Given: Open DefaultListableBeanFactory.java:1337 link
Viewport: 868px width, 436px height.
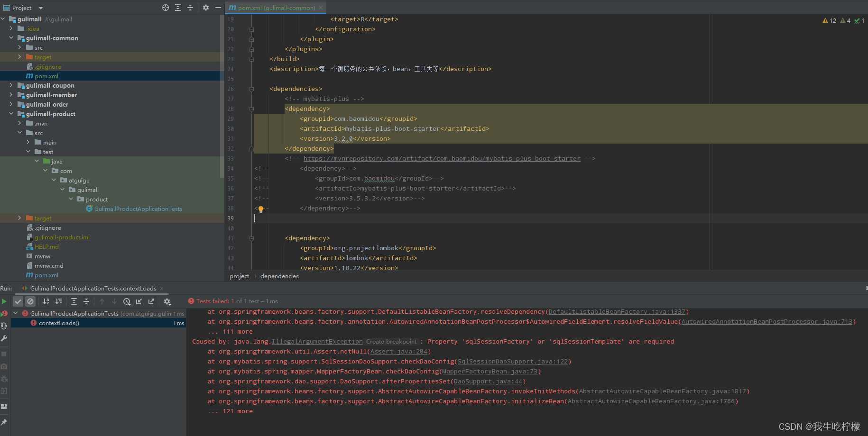Looking at the screenshot, I should [617, 312].
